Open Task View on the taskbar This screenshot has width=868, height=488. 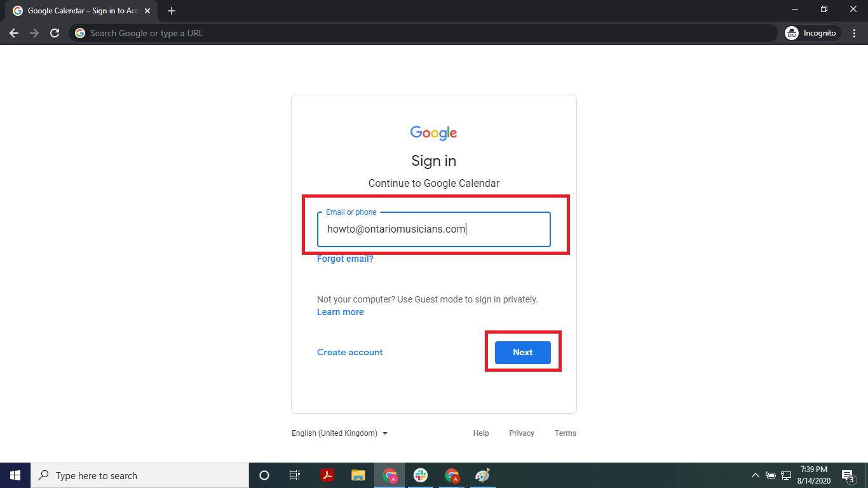click(295, 475)
